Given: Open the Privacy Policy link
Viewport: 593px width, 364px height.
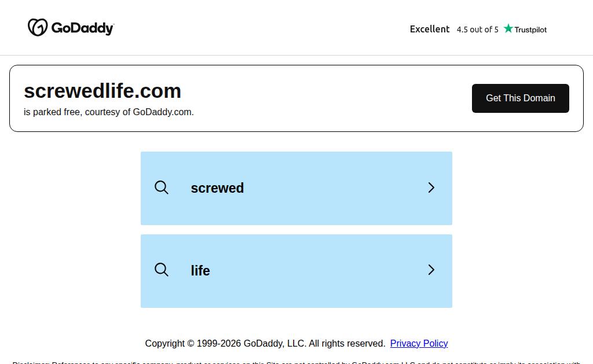Looking at the screenshot, I should tap(419, 343).
